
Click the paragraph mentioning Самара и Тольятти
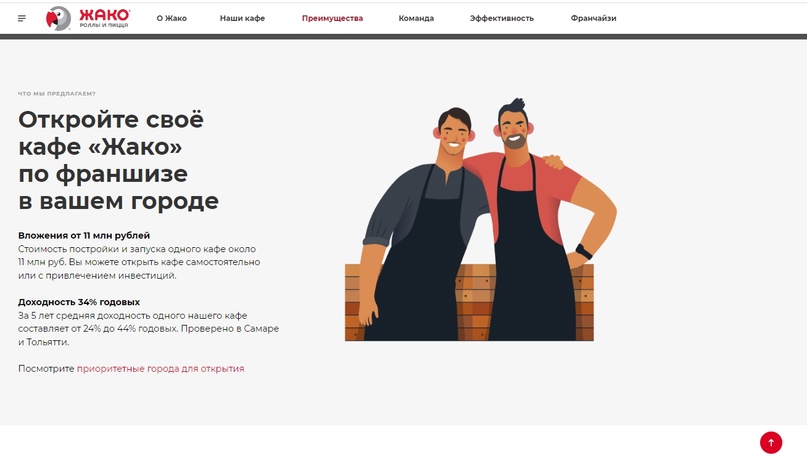[148, 328]
